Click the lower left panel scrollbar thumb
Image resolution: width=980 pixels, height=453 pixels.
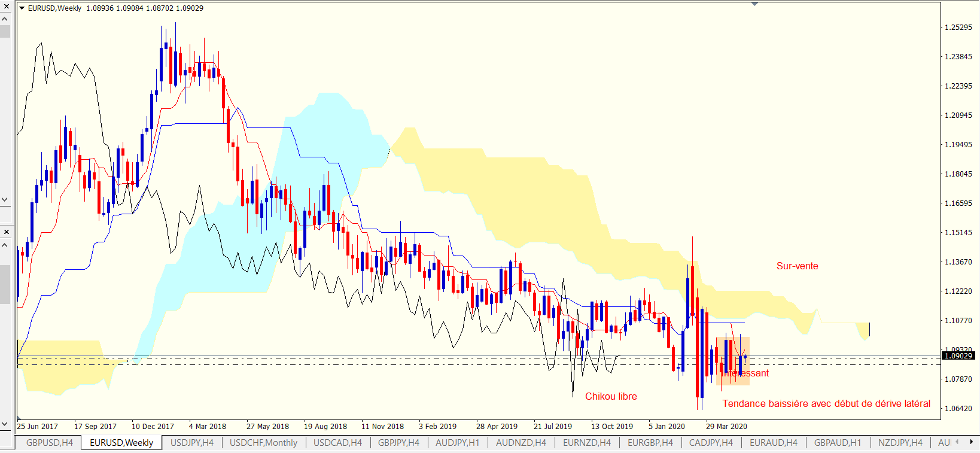pos(5,284)
